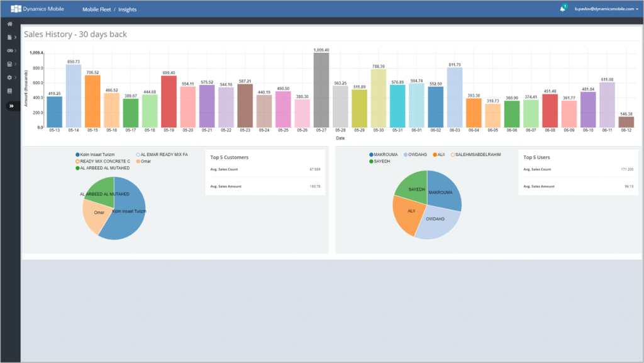Viewport: 644px width, 363px height.
Task: Expand the settings menu chevron
Action: tap(16, 77)
